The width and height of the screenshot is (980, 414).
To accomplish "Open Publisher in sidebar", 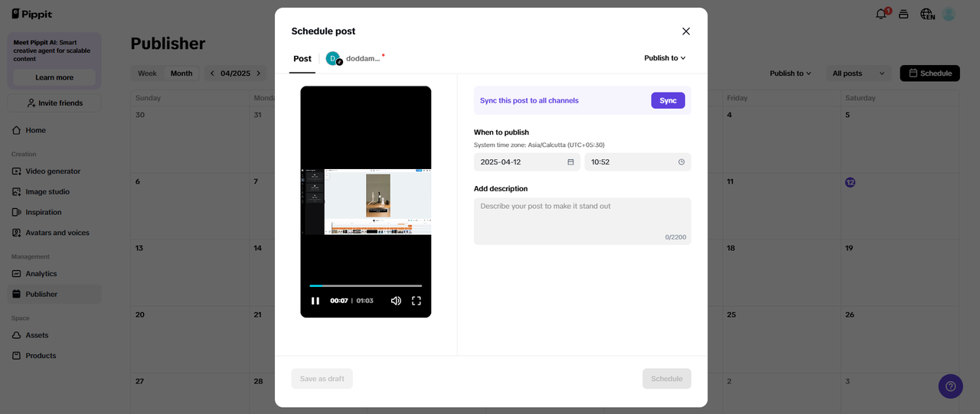I will [x=54, y=294].
